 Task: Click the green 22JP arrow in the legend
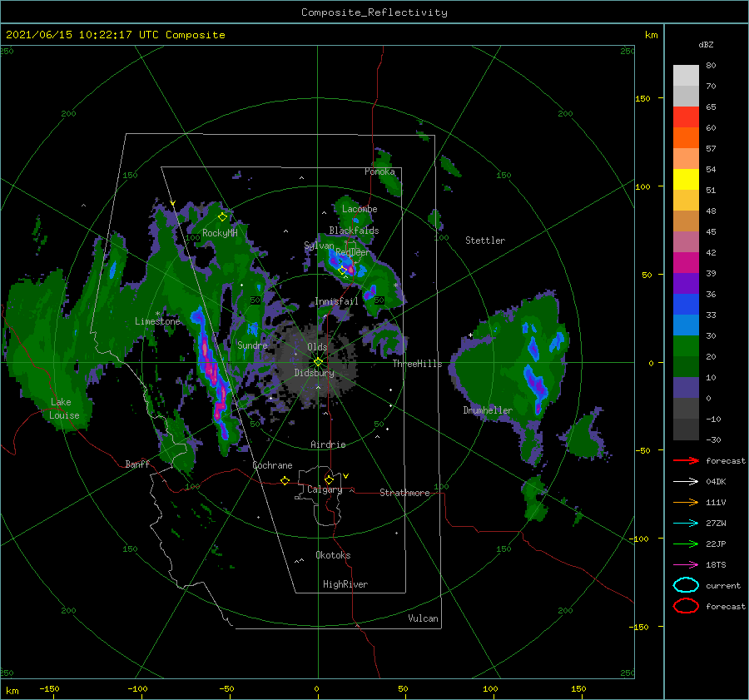pos(686,544)
